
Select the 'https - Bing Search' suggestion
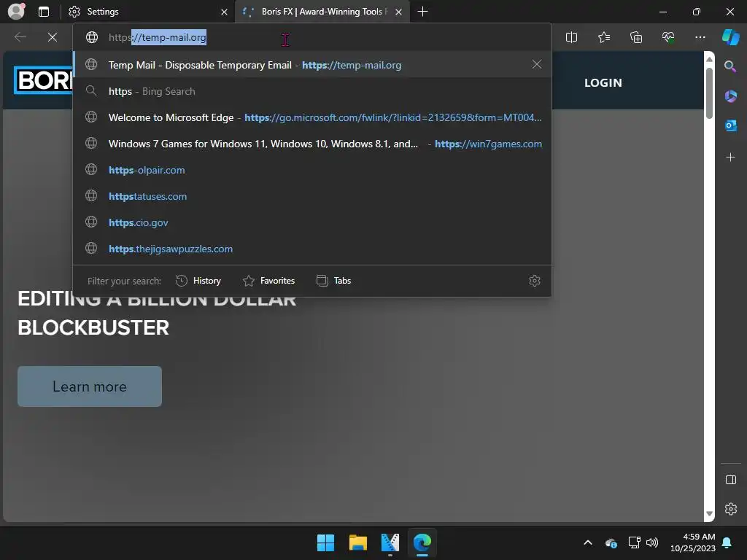(x=312, y=91)
